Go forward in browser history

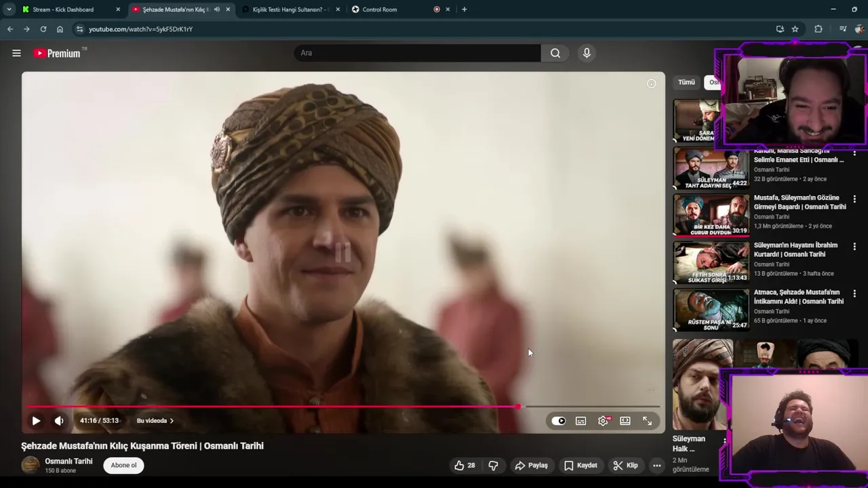click(x=26, y=29)
